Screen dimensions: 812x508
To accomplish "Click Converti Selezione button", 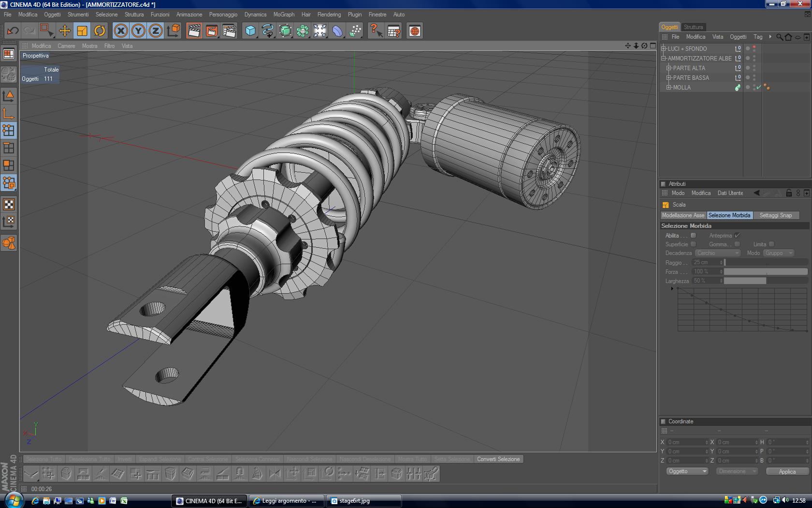I will tap(498, 459).
